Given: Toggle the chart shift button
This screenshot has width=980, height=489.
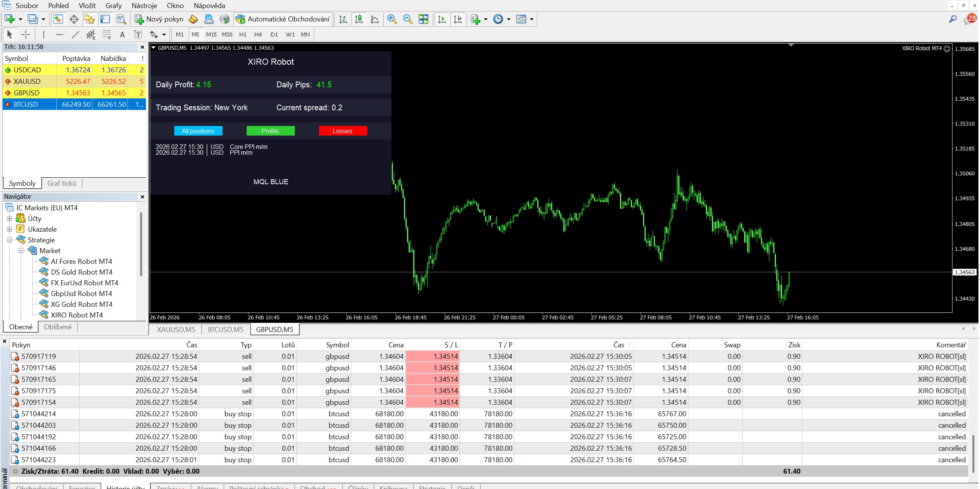Looking at the screenshot, I should tap(458, 19).
